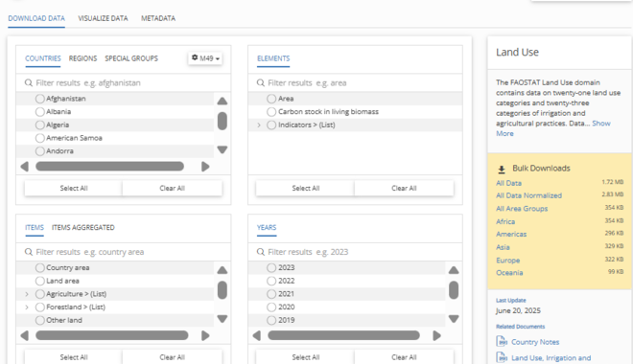Click left arrow under items list
This screenshot has width=633, height=364.
[25, 335]
